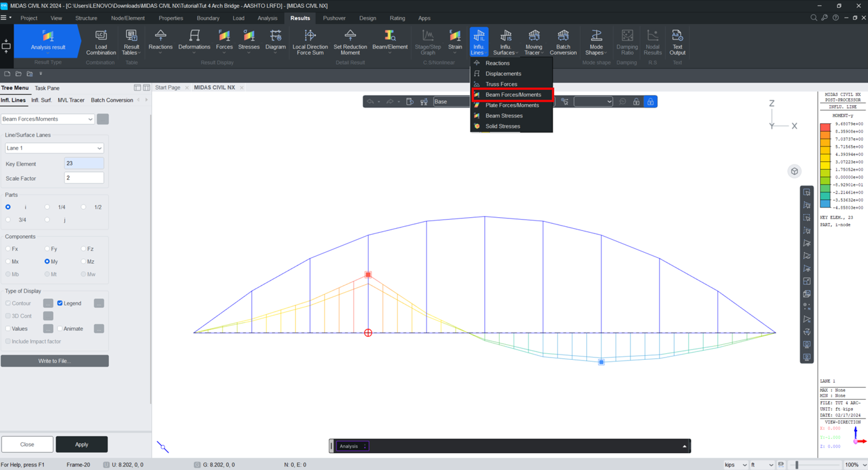Enable the Animate checkbox
The height and width of the screenshot is (470, 868).
[x=60, y=328]
